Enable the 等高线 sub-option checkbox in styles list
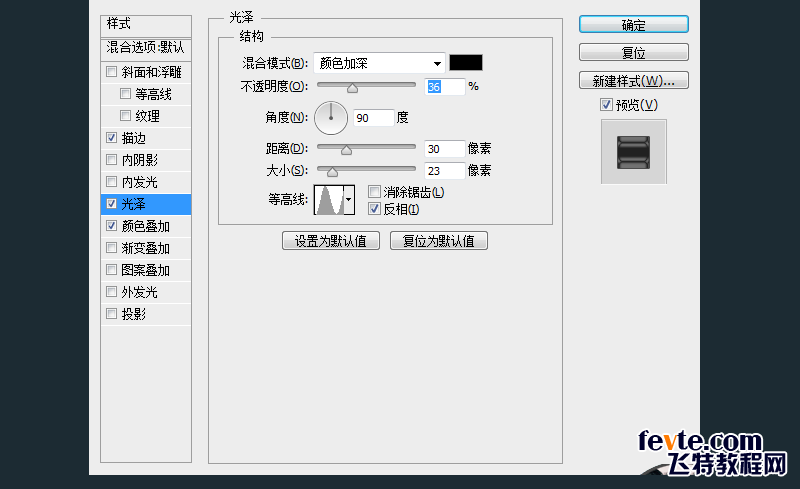Viewport: 800px width, 489px height. 125,93
